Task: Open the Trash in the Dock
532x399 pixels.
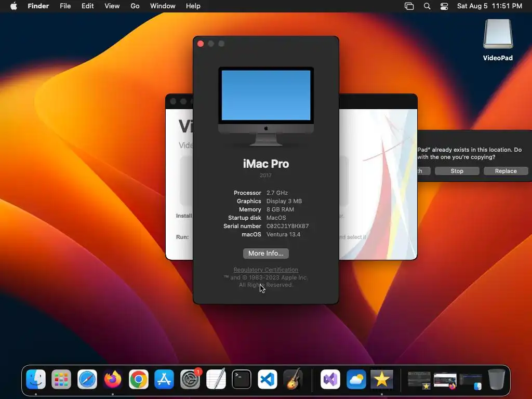Action: pos(496,379)
